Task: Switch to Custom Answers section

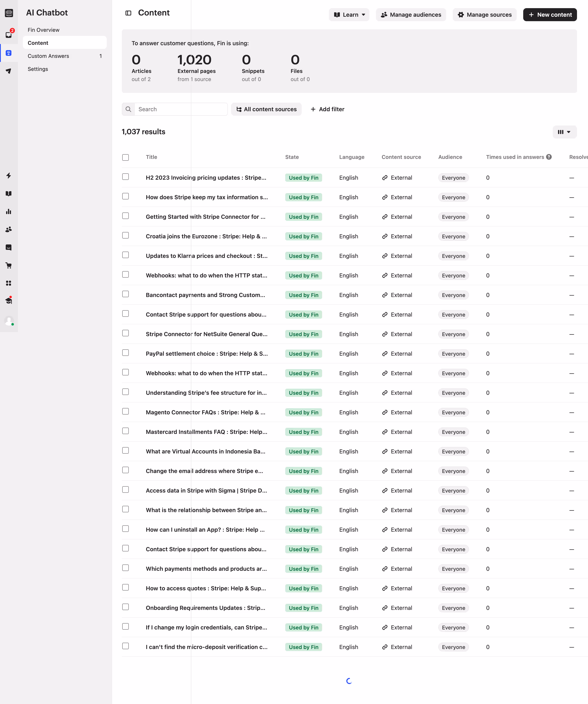Action: 48,56
